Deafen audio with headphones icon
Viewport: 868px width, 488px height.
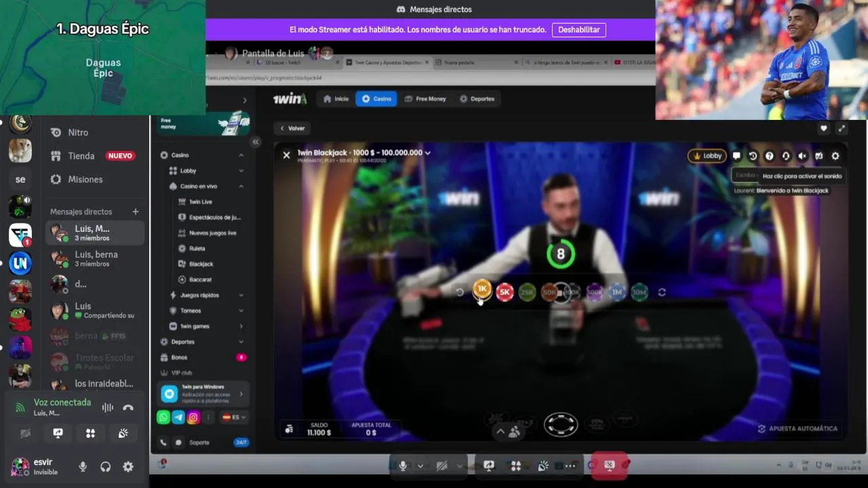click(105, 466)
